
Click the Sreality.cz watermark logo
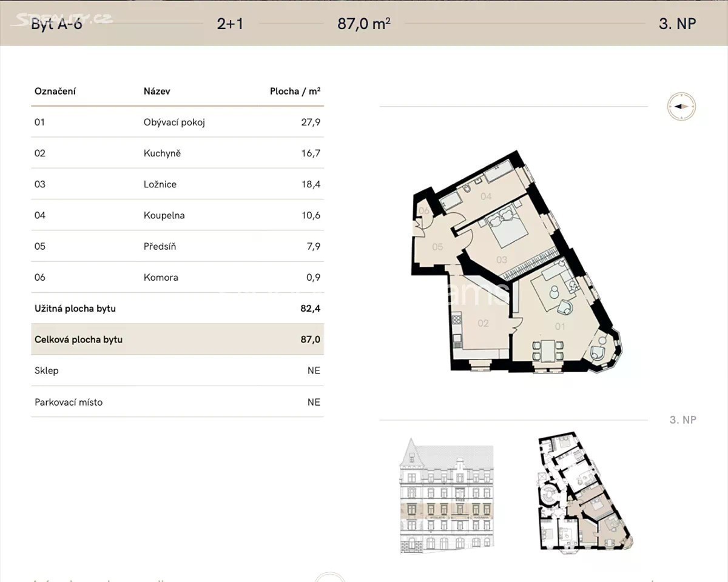coord(64,19)
